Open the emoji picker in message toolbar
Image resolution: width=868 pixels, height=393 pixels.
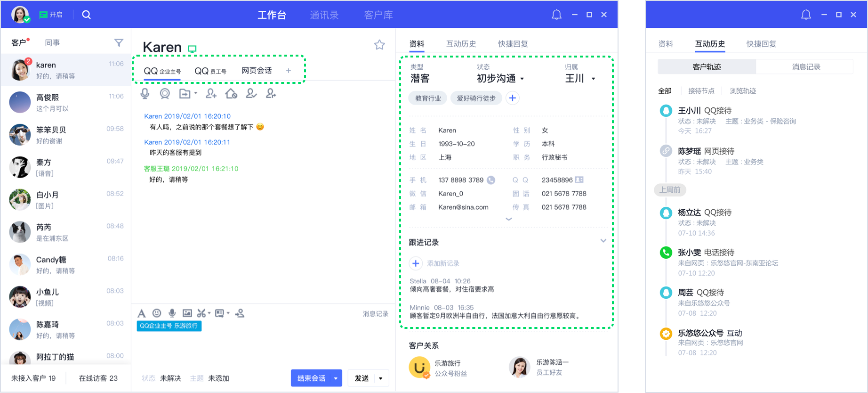pos(157,313)
